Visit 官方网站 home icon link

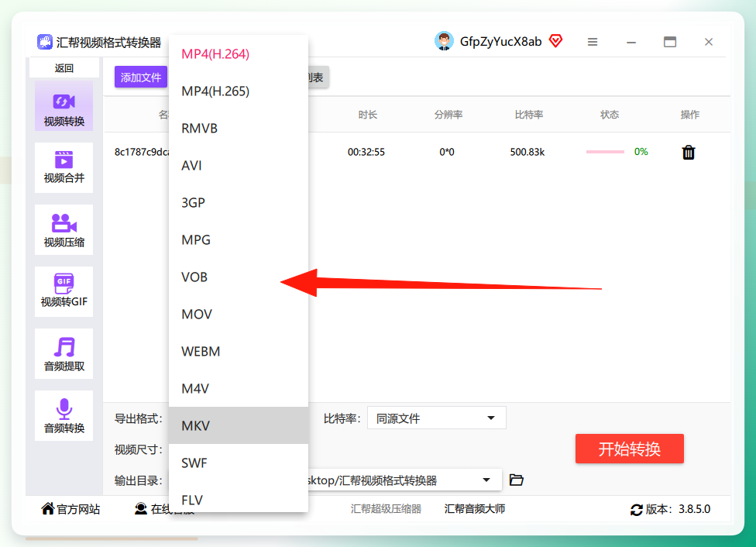tap(71, 509)
